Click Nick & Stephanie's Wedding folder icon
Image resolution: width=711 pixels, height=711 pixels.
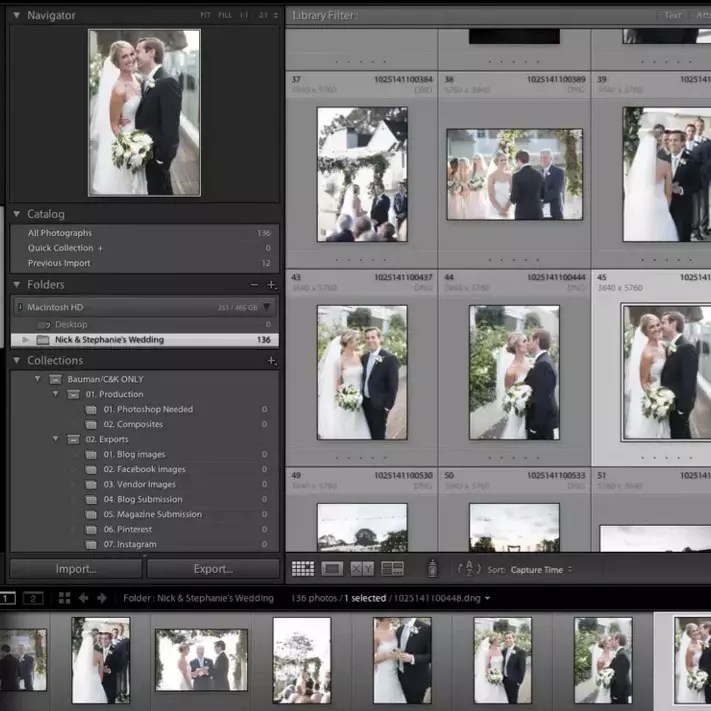tap(43, 340)
